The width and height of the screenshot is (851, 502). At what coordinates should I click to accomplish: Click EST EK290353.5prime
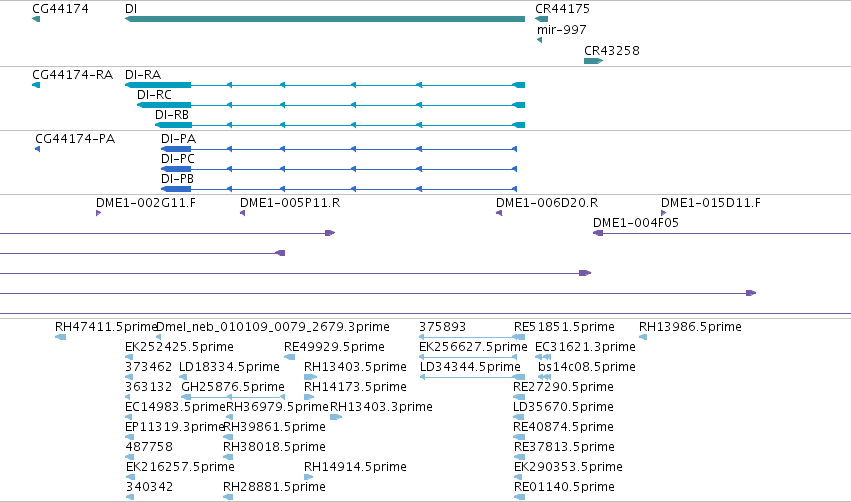tap(568, 467)
